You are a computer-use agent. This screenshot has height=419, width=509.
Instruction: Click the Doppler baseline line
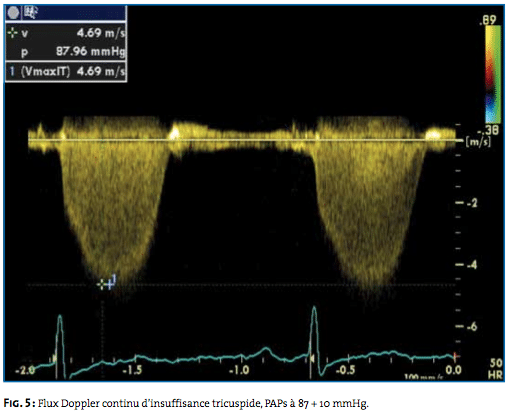[243, 140]
